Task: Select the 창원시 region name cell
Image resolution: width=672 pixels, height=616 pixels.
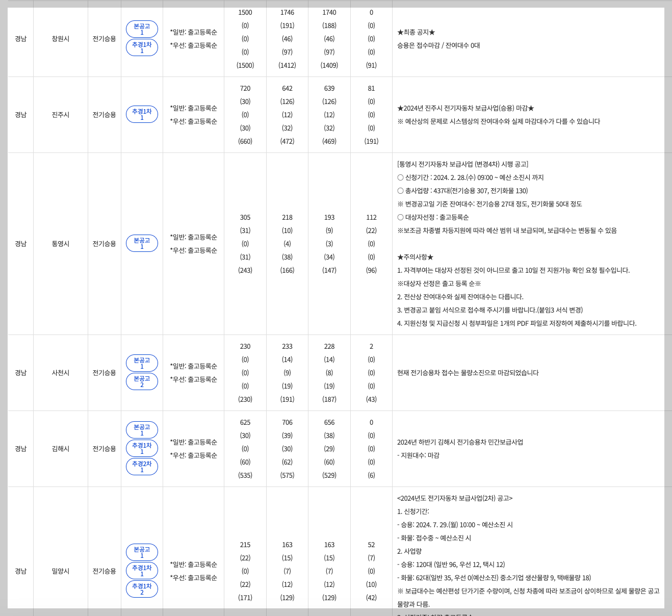Action: click(60, 38)
